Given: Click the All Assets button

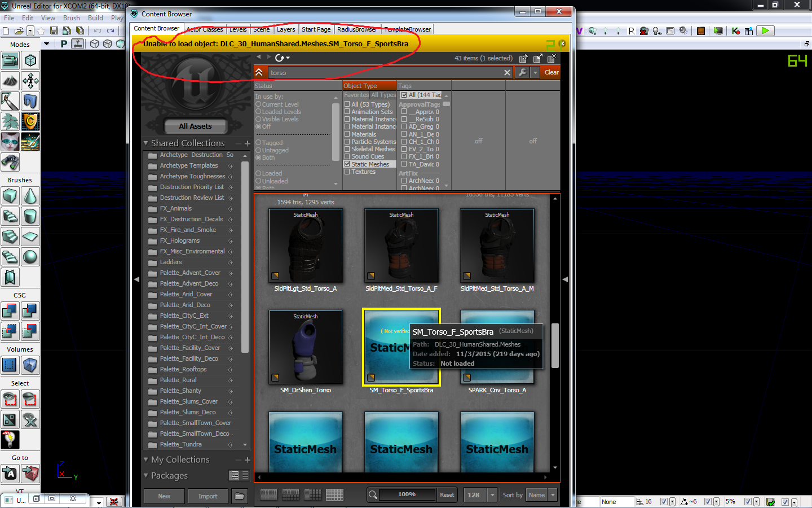Looking at the screenshot, I should click(196, 126).
